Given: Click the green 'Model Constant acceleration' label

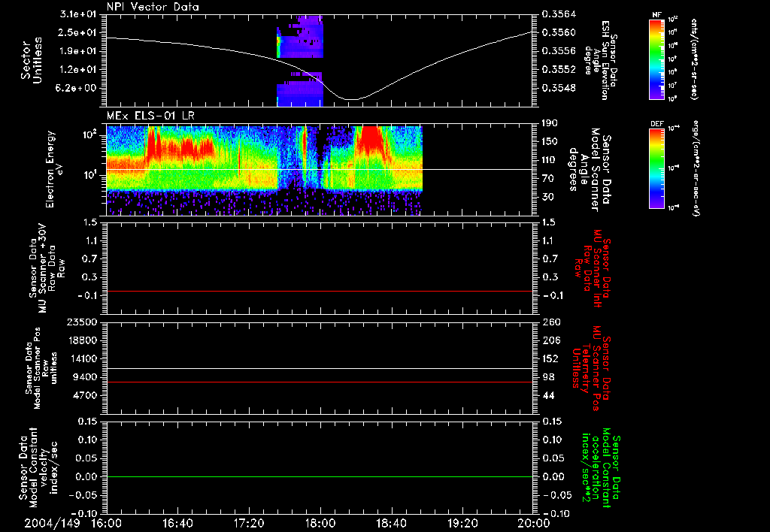Looking at the screenshot, I should click(601, 468).
